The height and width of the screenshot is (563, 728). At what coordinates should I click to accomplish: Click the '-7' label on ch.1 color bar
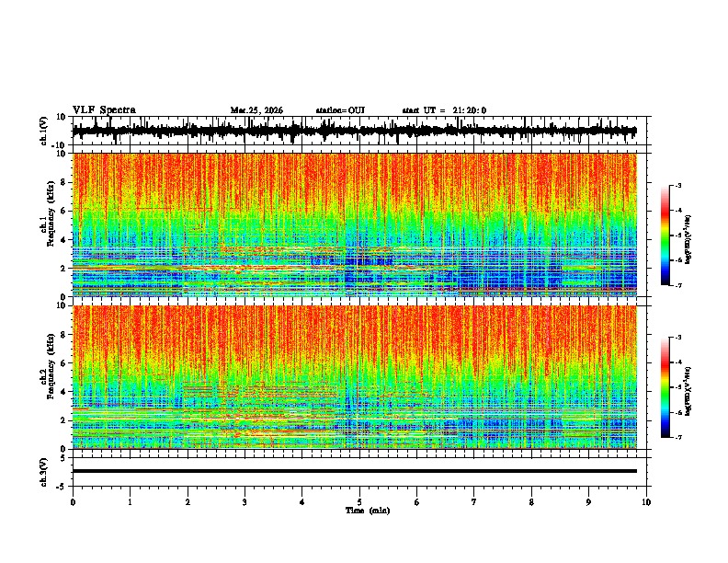point(678,285)
